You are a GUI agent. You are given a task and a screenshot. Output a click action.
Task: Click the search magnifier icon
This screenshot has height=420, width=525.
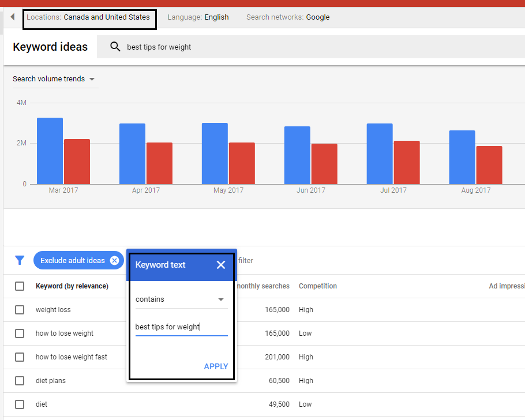pos(115,47)
